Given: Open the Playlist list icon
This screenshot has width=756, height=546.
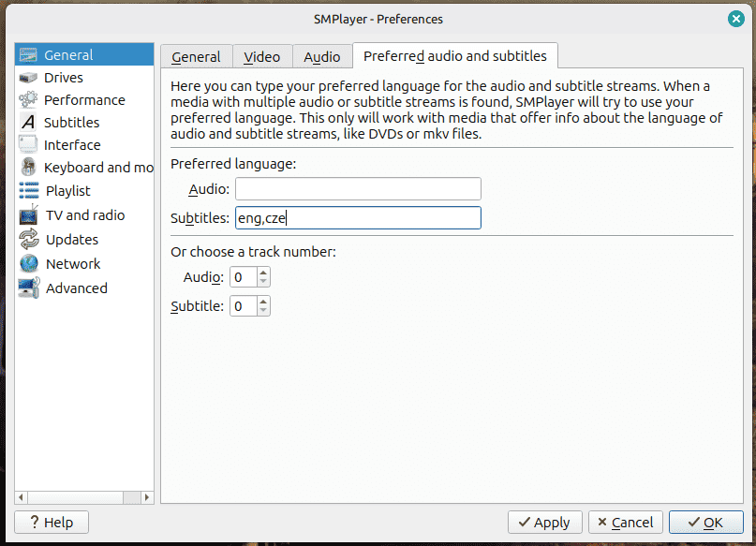Looking at the screenshot, I should click(x=28, y=191).
